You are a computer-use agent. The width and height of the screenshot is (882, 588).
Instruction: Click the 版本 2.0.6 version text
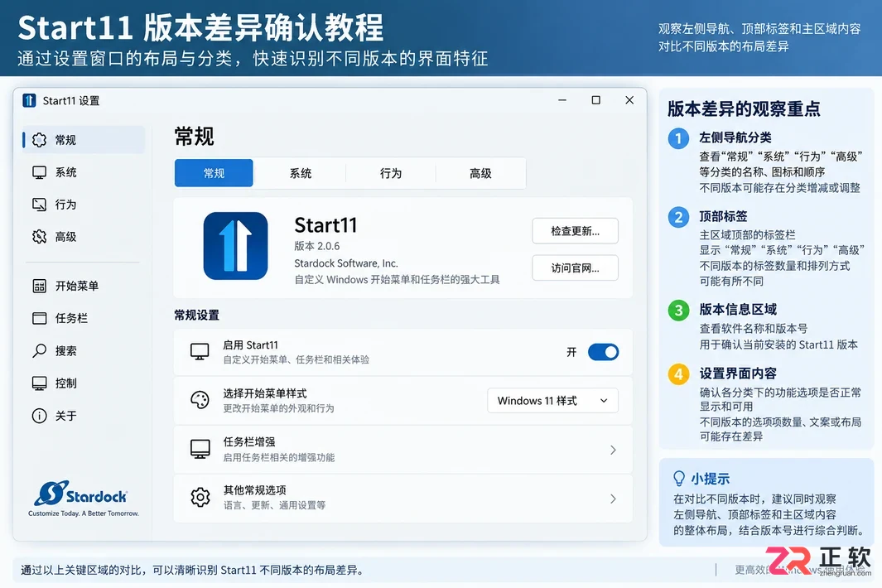[316, 246]
